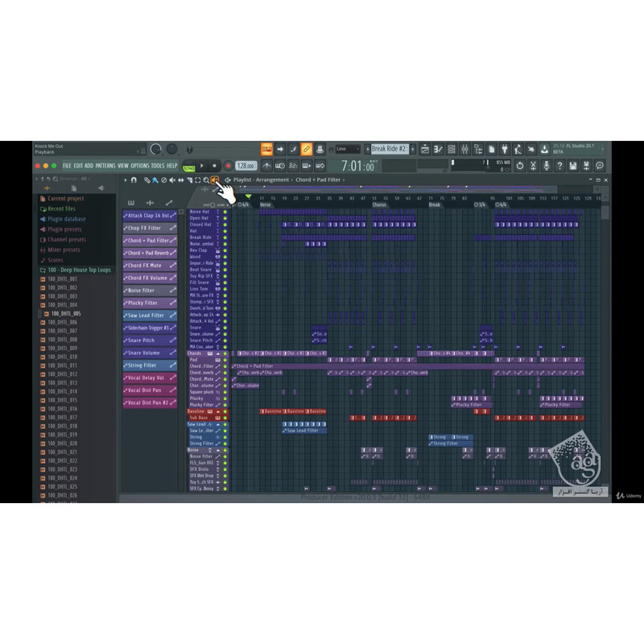Click the Chorus timeline marker
Screen dimensions: 644x644
379,204
